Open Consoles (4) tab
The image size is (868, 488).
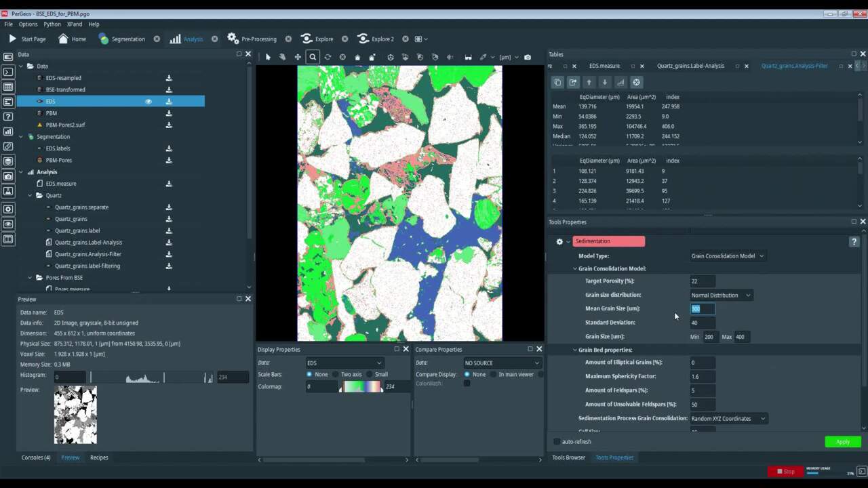(36, 457)
